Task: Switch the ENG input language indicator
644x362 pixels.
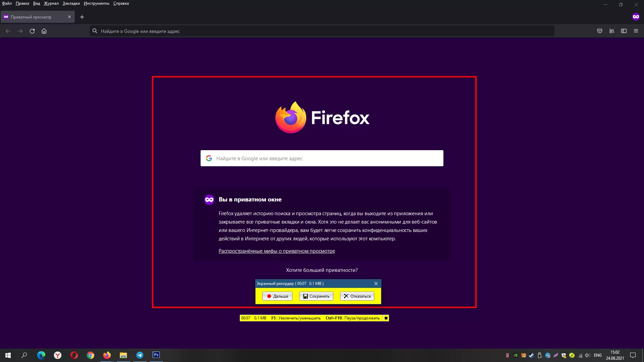Action: (598, 355)
